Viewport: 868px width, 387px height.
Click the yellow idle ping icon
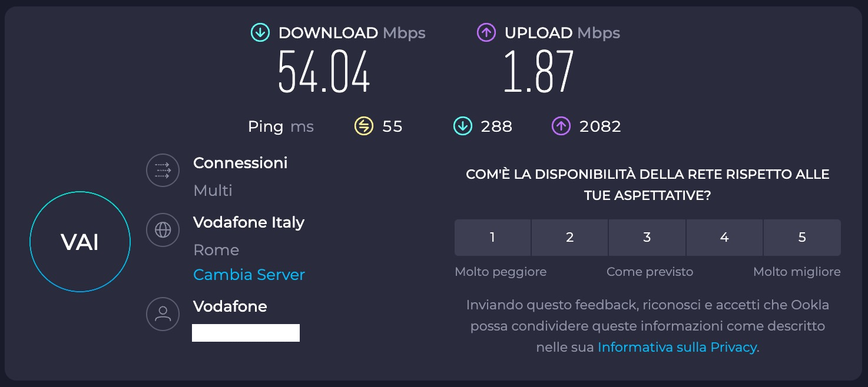363,126
